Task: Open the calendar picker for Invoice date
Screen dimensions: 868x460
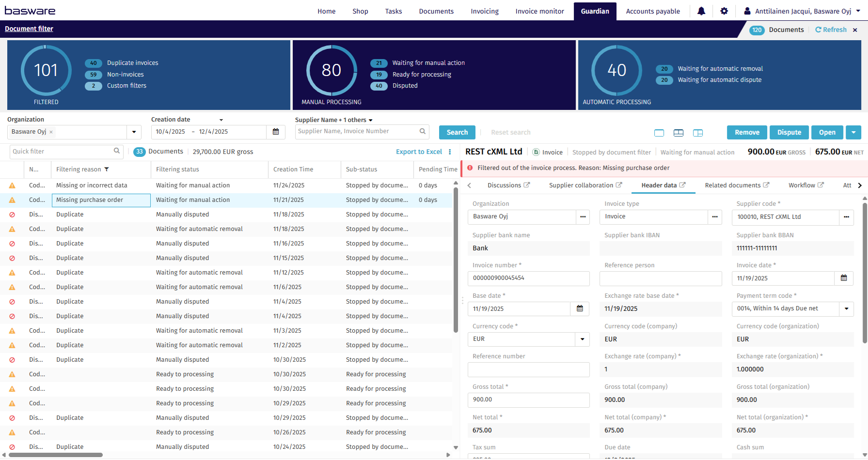Action: (844, 278)
